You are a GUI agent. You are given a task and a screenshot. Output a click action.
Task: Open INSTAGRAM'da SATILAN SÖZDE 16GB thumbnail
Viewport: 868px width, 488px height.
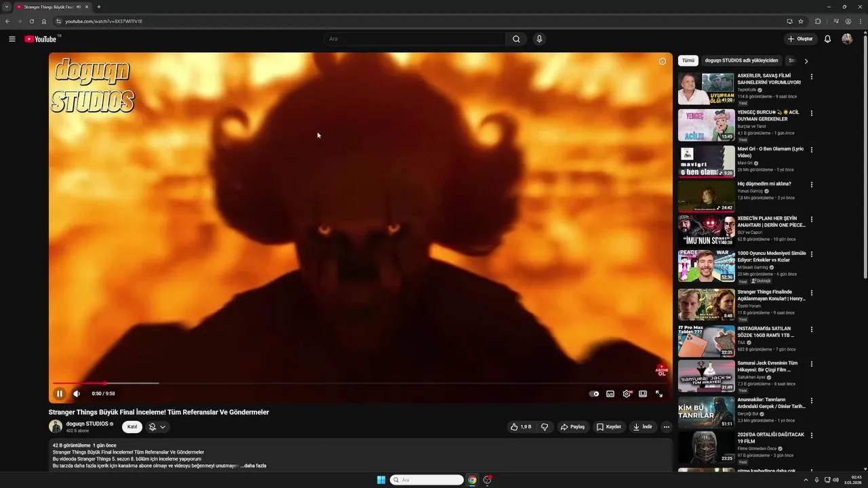pos(706,341)
